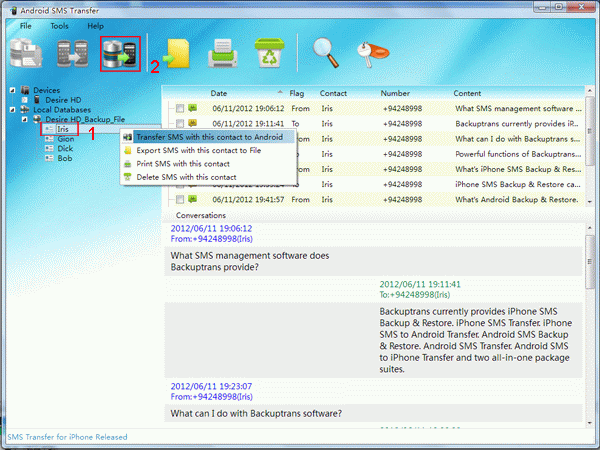Open the Help menu
600x450 pixels.
coord(95,26)
